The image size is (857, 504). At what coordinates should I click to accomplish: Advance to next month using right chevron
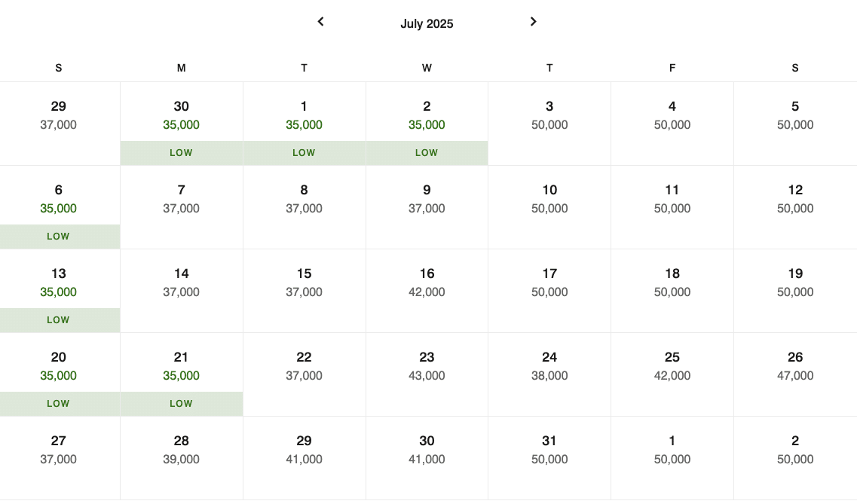tap(534, 22)
